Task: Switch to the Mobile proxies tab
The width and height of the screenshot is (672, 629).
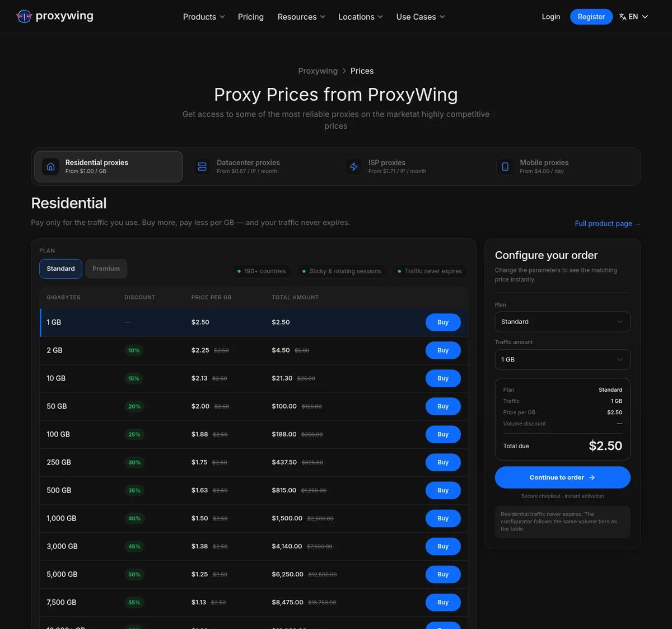Action: point(563,167)
